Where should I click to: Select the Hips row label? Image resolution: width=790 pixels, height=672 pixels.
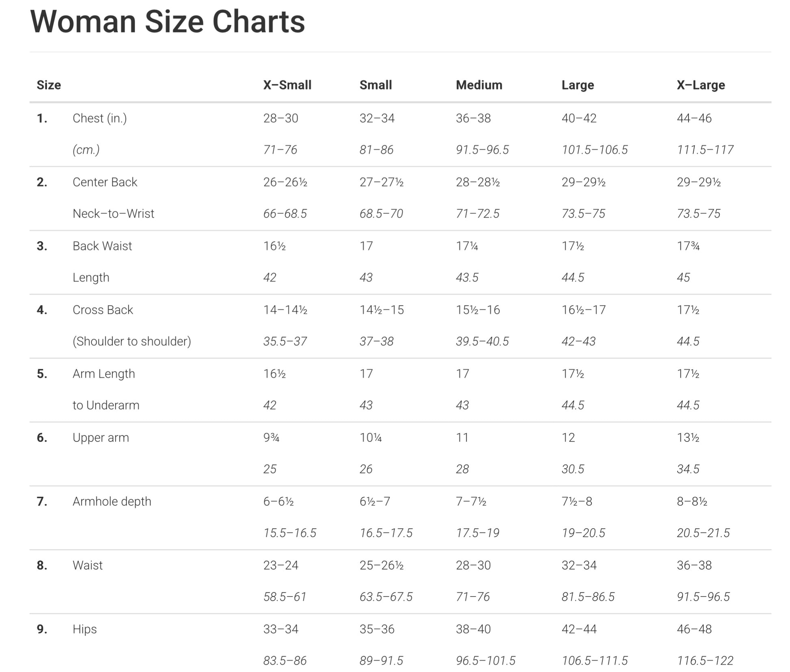point(84,629)
